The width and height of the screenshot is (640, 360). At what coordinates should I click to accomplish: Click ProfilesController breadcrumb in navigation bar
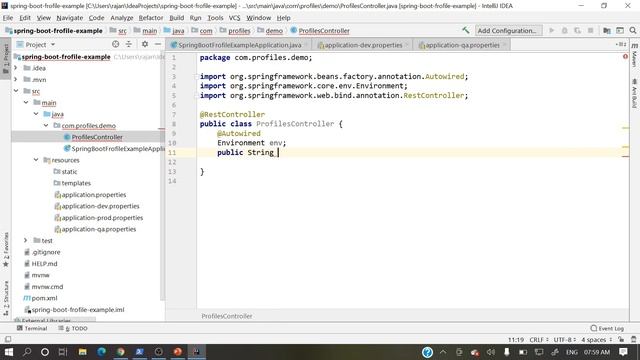[x=320, y=31]
